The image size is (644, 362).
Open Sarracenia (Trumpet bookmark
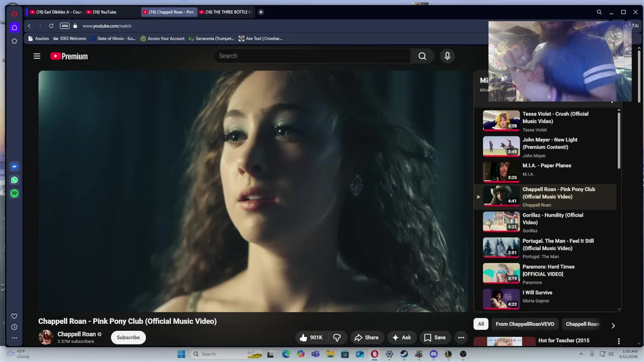[x=211, y=39]
